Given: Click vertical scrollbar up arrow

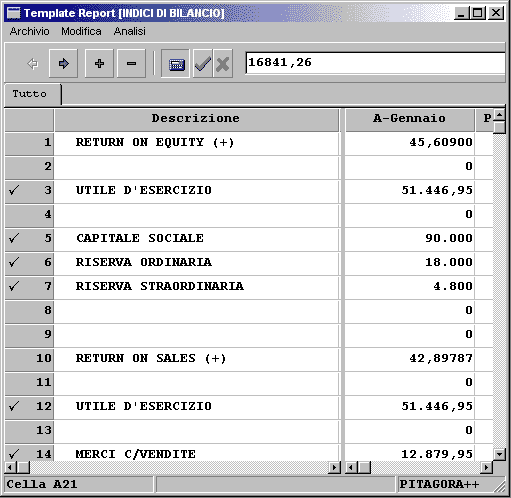Looking at the screenshot, I should point(499,116).
